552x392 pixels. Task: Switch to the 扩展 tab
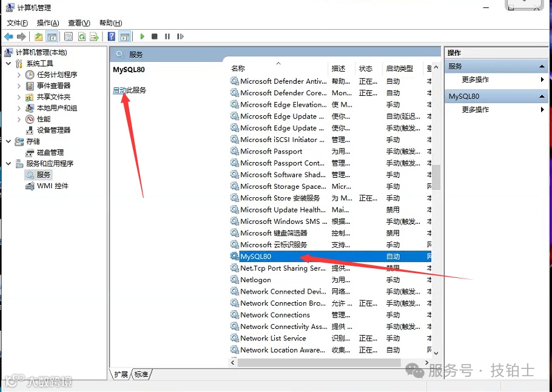tap(121, 374)
